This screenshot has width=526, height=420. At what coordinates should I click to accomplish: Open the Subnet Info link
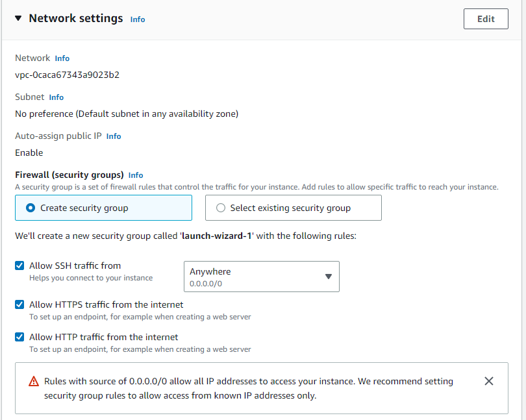56,97
